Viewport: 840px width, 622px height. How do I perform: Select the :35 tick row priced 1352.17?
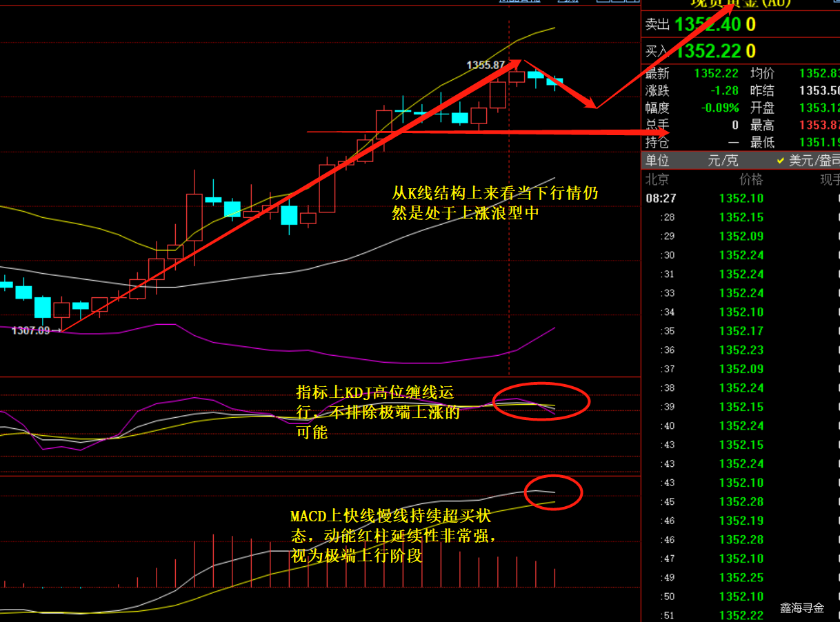741,331
